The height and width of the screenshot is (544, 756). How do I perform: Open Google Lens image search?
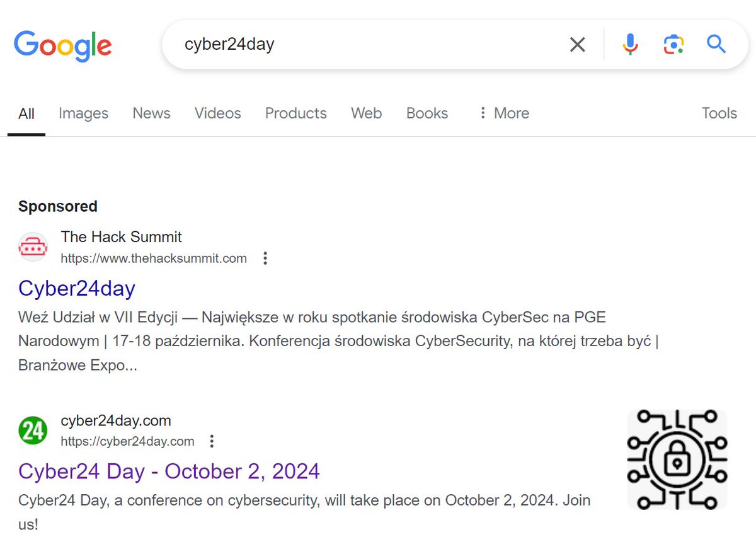click(673, 44)
